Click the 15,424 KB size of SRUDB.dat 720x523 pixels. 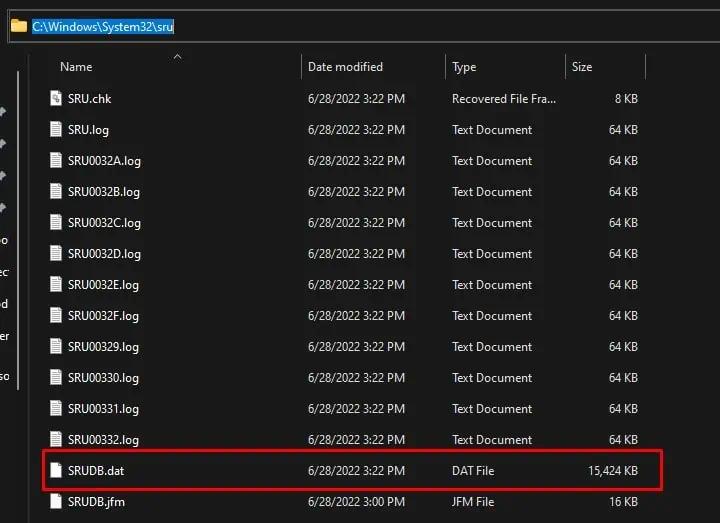tap(613, 471)
